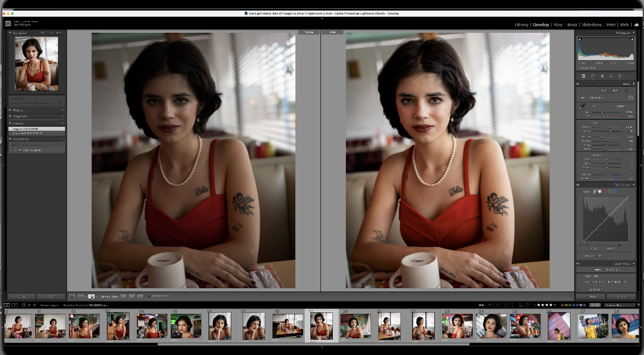Click the Reset button

coord(622,297)
